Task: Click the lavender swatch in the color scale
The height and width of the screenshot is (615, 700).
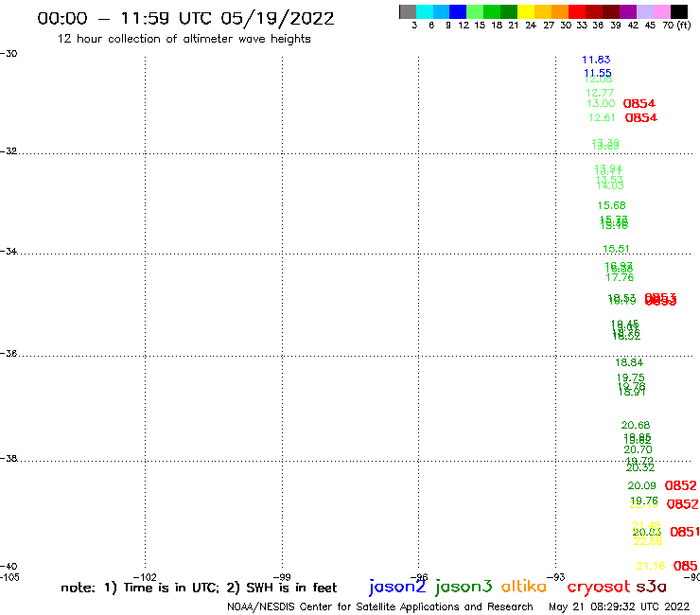Action: [x=645, y=11]
